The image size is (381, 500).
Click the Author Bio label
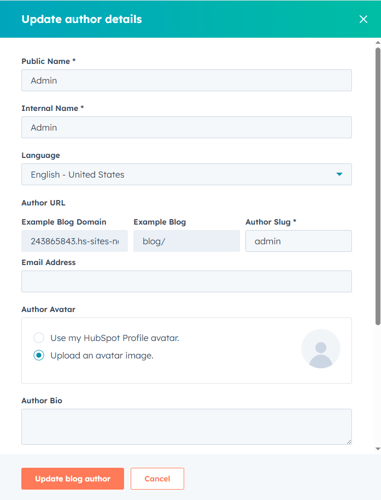coord(42,400)
